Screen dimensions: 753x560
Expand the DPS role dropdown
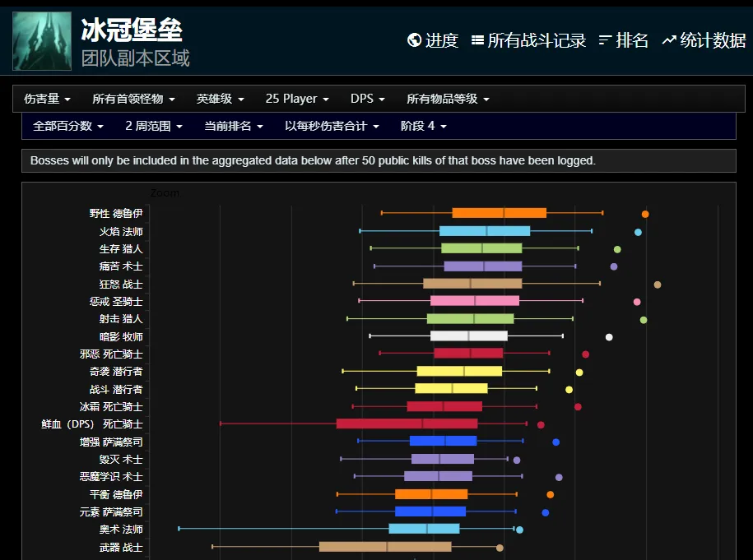(x=367, y=99)
